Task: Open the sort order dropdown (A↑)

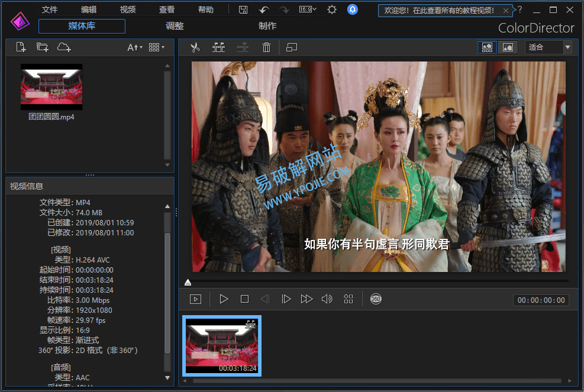Action: click(x=135, y=47)
